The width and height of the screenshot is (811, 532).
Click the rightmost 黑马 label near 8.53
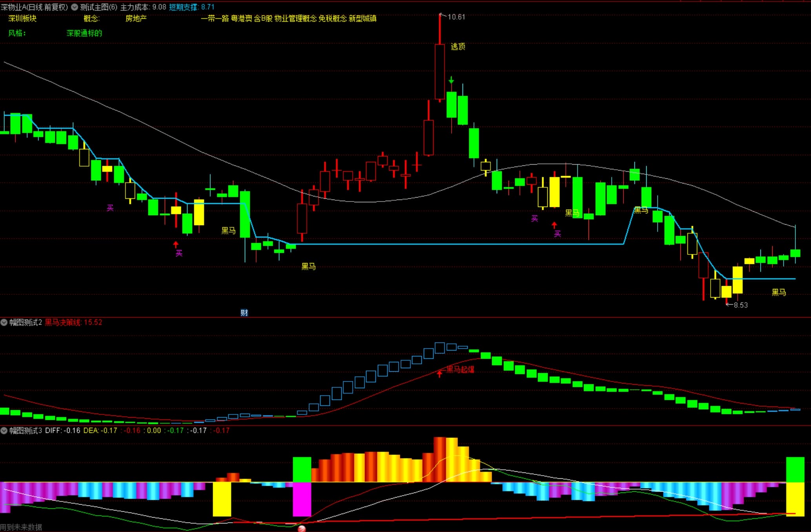[x=779, y=292]
